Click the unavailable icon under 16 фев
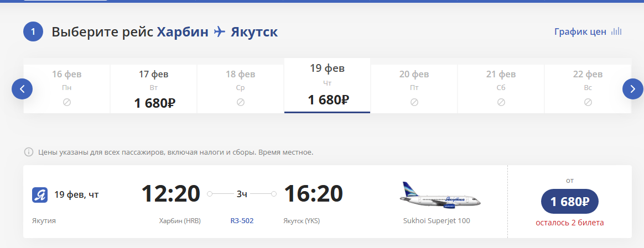 pos(67,102)
